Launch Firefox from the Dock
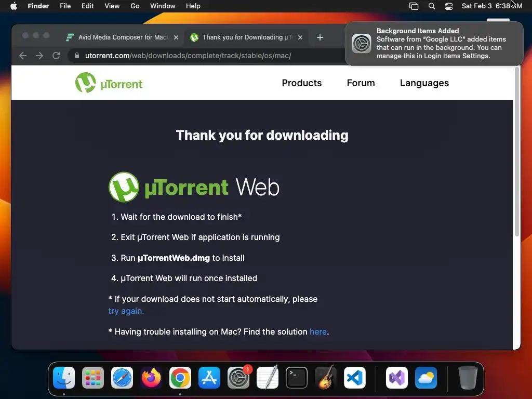Image resolution: width=532 pixels, height=399 pixels. pos(151,378)
